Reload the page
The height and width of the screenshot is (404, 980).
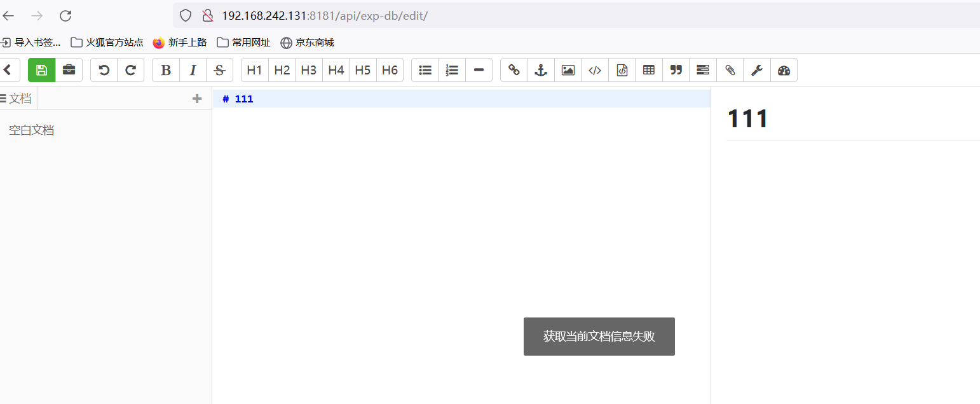click(x=65, y=16)
